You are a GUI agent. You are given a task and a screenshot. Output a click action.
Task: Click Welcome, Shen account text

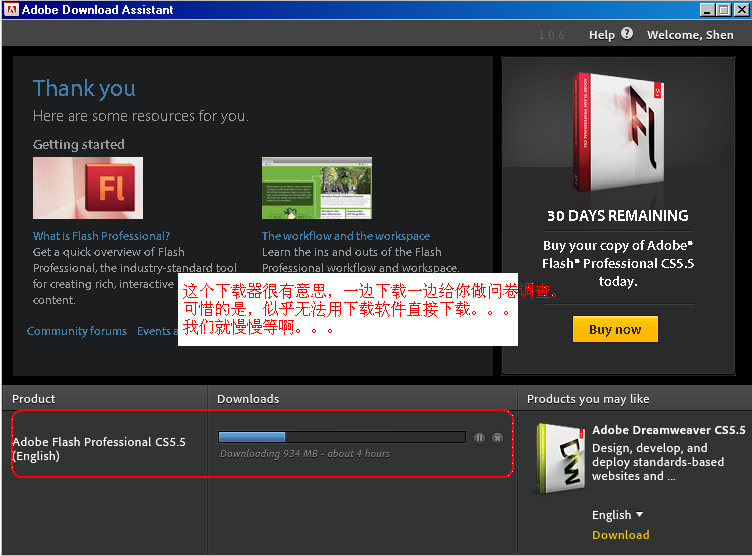tap(690, 35)
